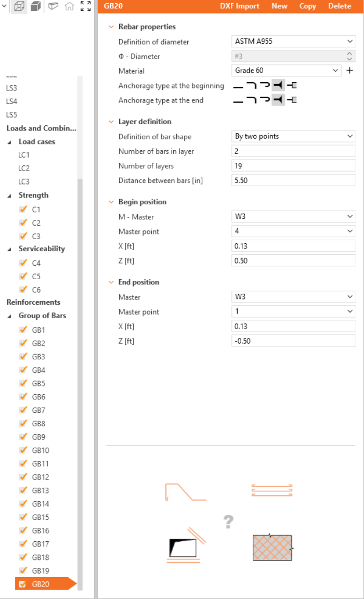Click the home view icon

[69, 6]
